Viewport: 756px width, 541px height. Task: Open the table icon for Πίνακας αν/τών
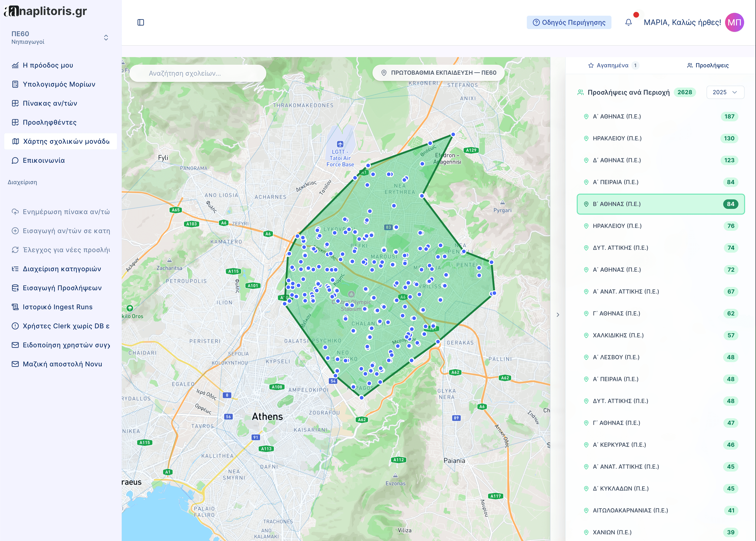(x=15, y=103)
